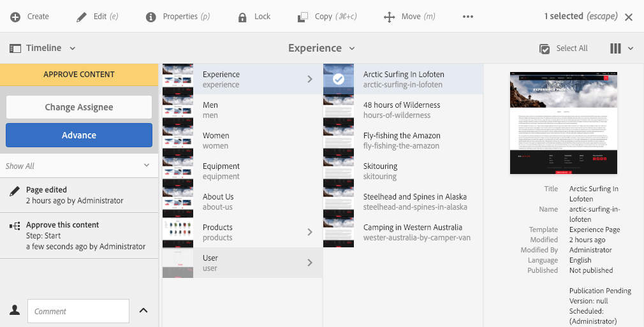Exit selection mode with X
This screenshot has height=327, width=644.
click(629, 17)
